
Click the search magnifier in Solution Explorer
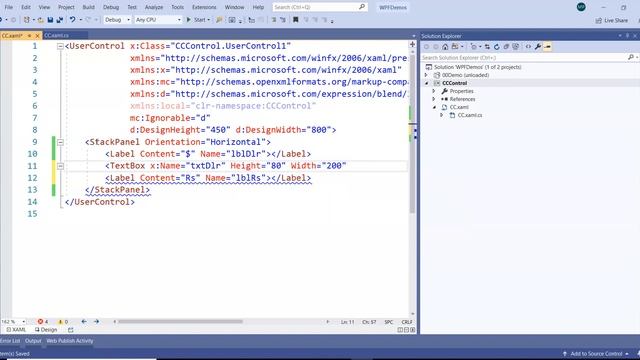click(631, 58)
